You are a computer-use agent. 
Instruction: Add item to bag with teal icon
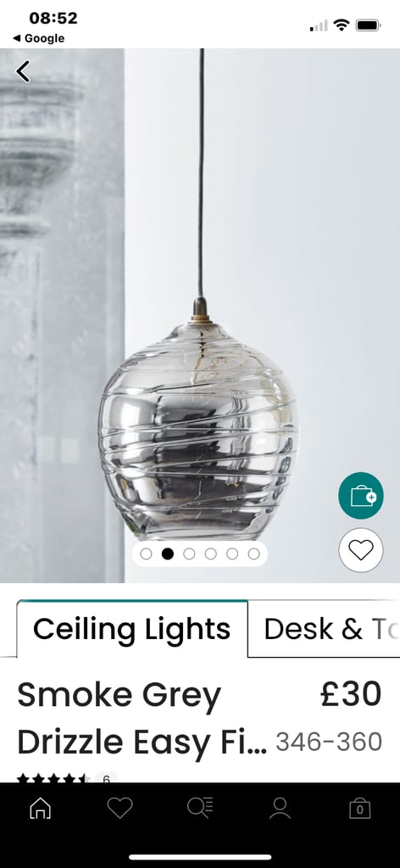point(361,495)
